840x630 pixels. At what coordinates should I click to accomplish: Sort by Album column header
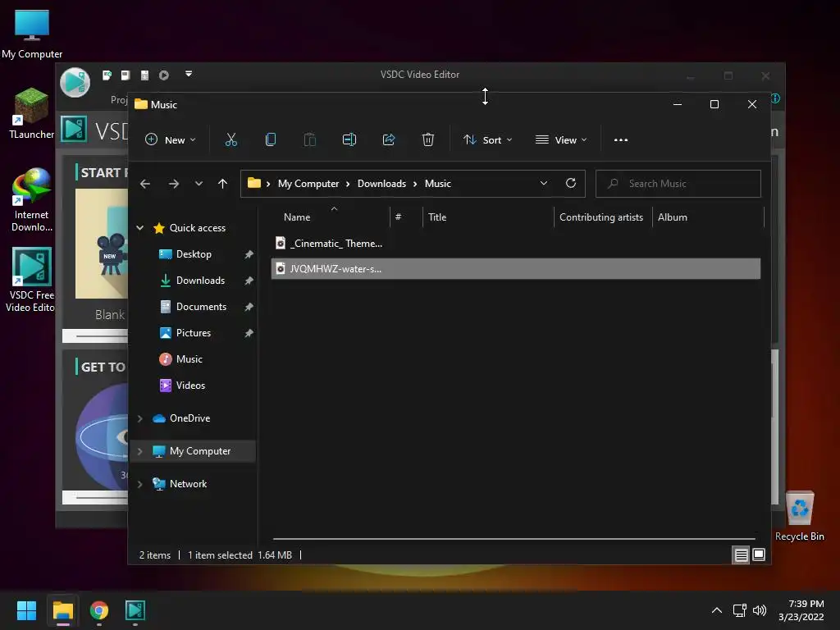[673, 217]
